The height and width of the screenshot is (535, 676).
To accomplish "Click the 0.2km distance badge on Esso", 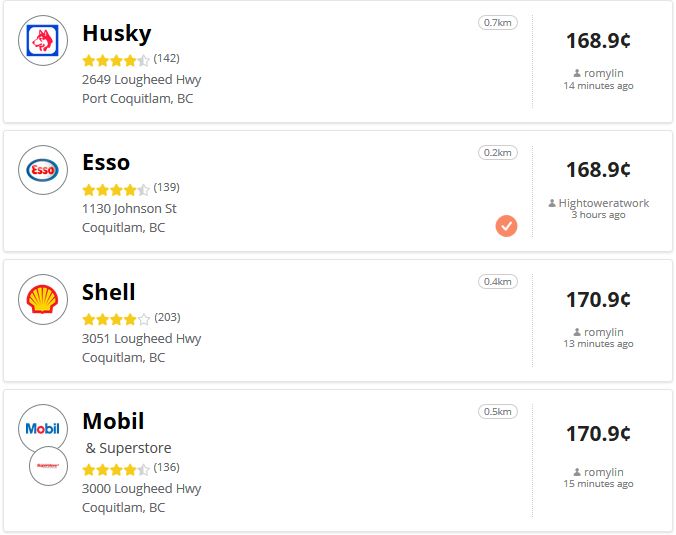I will (498, 152).
